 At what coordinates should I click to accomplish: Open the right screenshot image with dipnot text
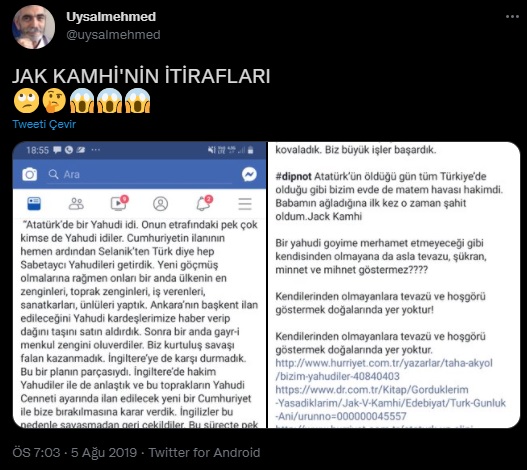[x=394, y=285]
